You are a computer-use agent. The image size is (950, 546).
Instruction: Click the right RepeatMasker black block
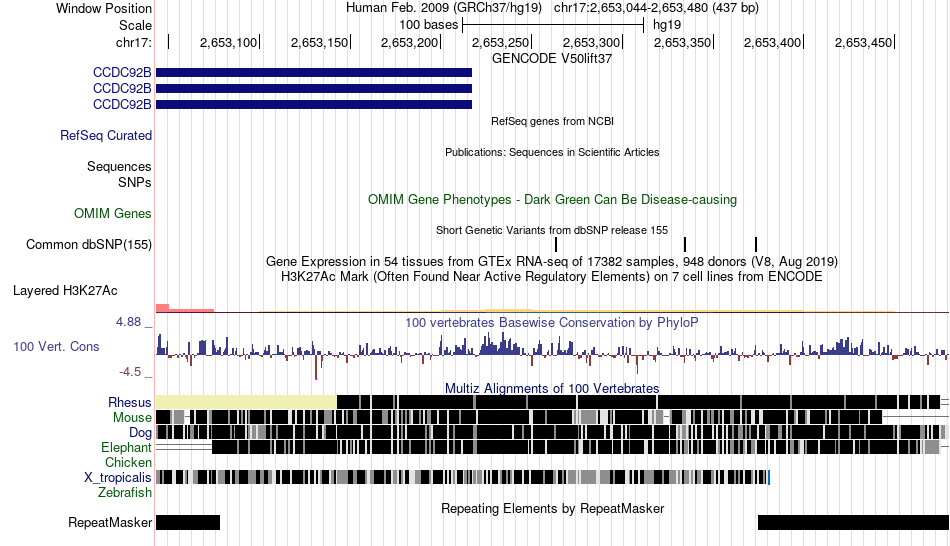tap(854, 522)
